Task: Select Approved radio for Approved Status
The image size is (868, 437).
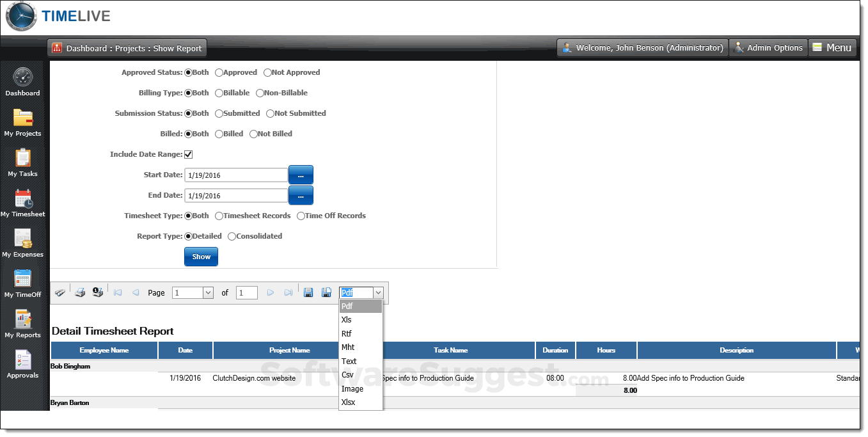Action: point(219,73)
